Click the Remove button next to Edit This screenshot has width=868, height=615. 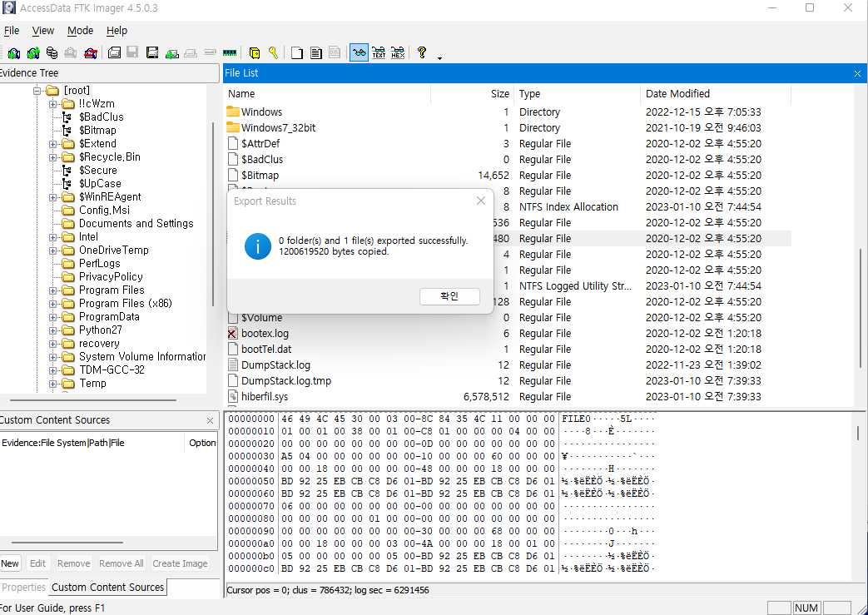tap(73, 563)
